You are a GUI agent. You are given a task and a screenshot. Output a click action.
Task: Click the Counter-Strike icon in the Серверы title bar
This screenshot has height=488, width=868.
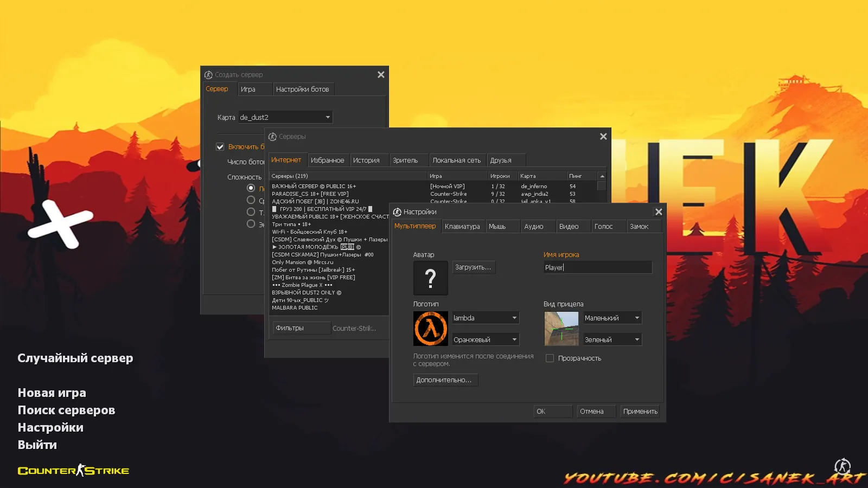(x=272, y=137)
